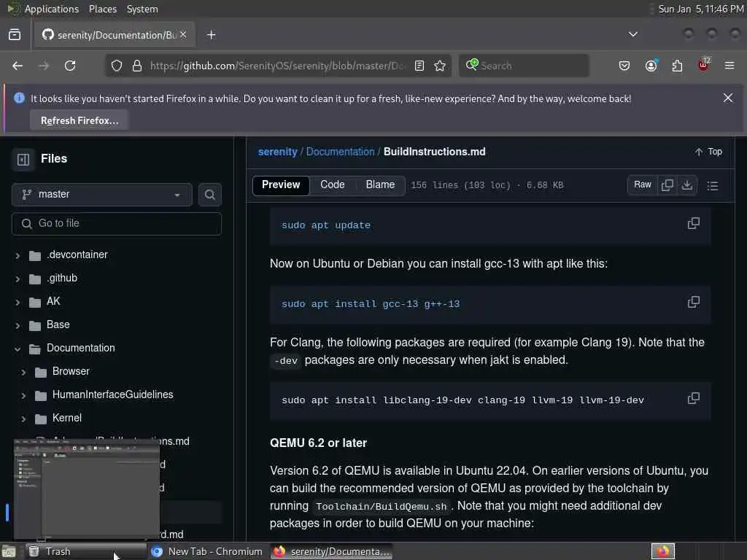Click the uBlock Origin extension icon
The width and height of the screenshot is (747, 560).
[704, 65]
